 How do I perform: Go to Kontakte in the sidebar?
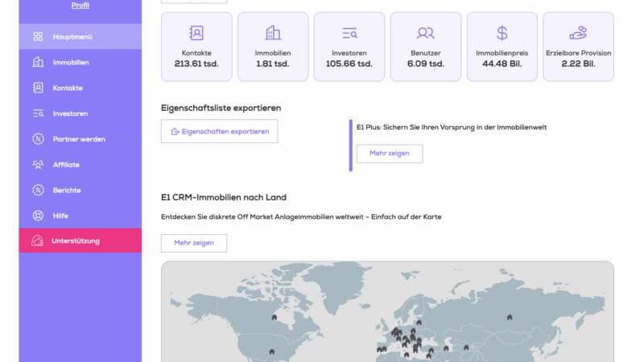80,88
